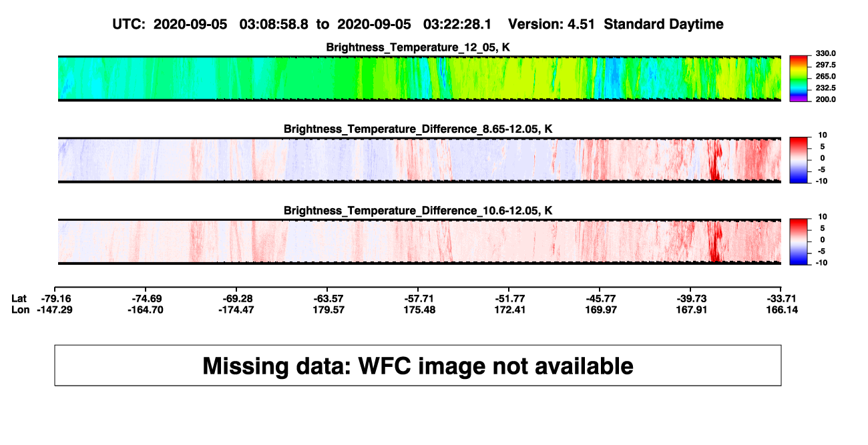Click latitude tick -63.57

tap(328, 298)
